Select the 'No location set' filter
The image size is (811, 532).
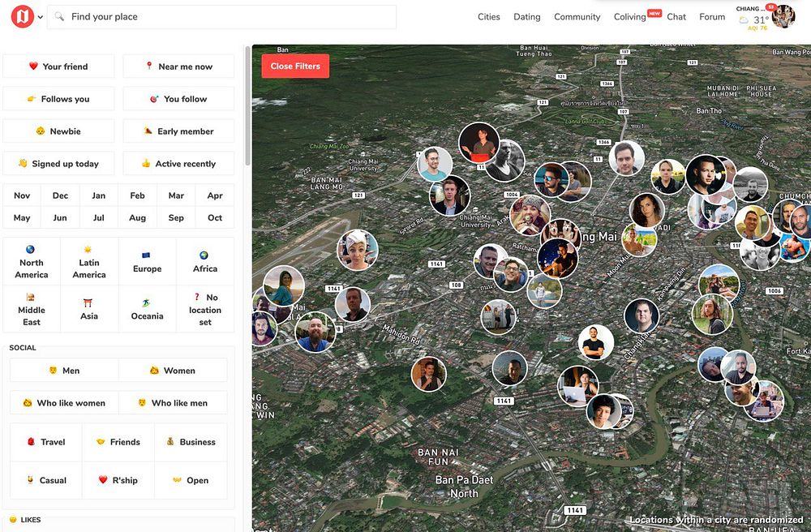click(x=205, y=309)
